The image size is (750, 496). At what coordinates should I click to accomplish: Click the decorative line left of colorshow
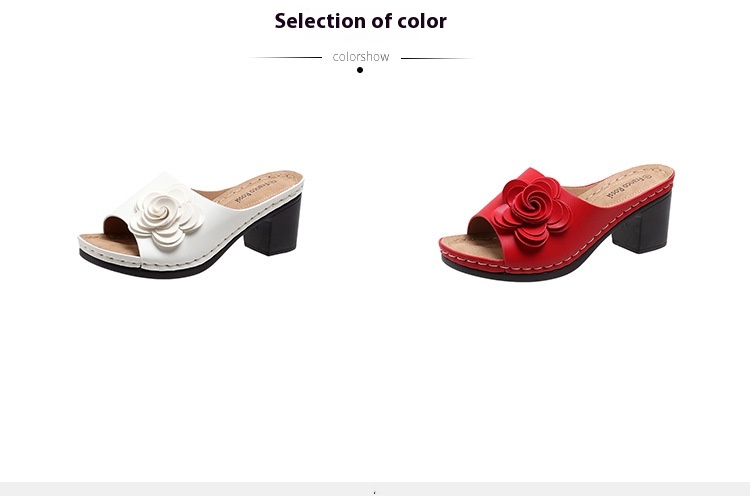[286, 57]
